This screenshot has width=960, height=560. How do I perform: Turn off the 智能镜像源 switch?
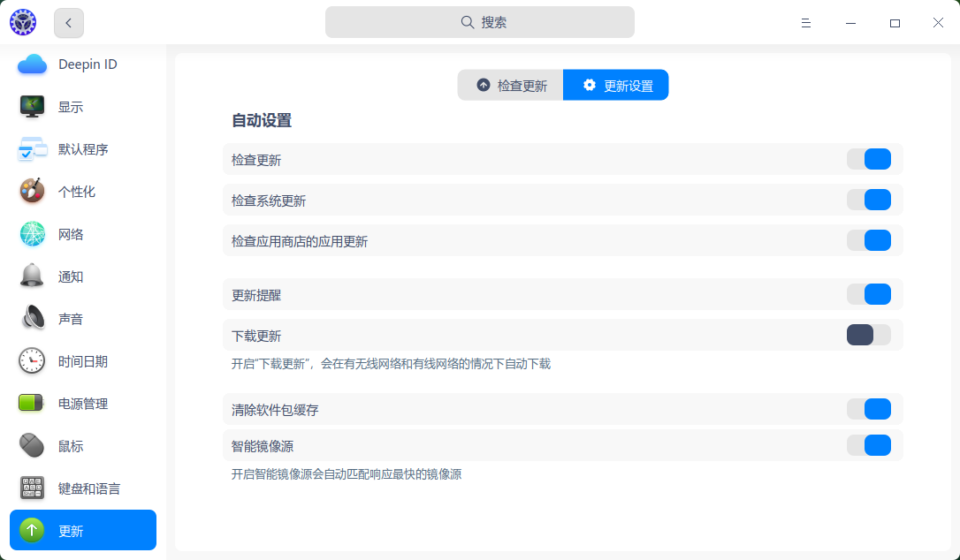point(869,445)
